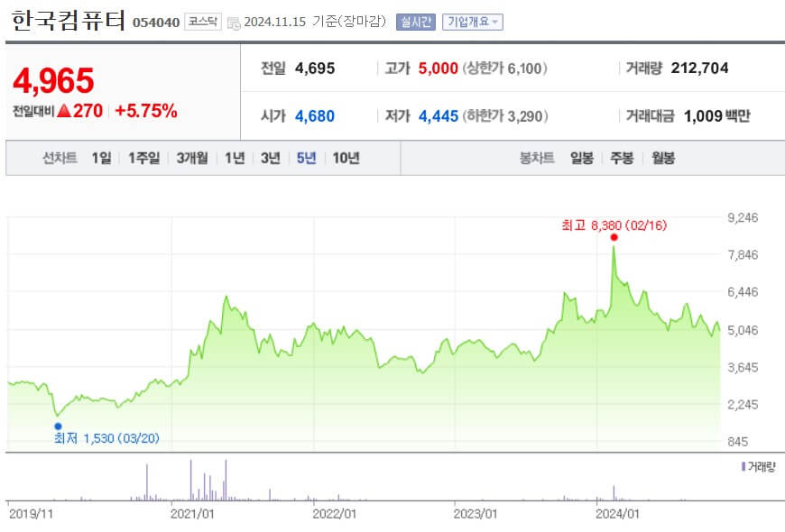Open the 일봉 daily candle chart
Viewport: 785px width, 532px height.
click(x=582, y=158)
